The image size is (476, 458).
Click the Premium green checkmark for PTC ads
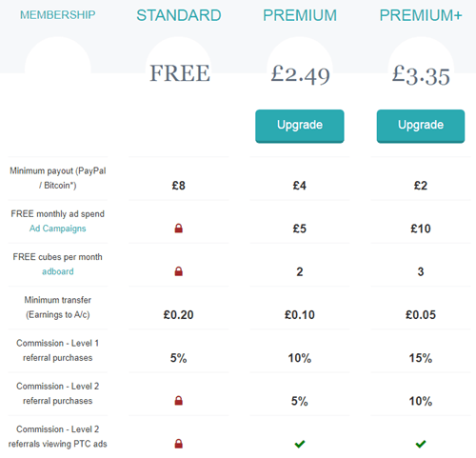(x=300, y=444)
